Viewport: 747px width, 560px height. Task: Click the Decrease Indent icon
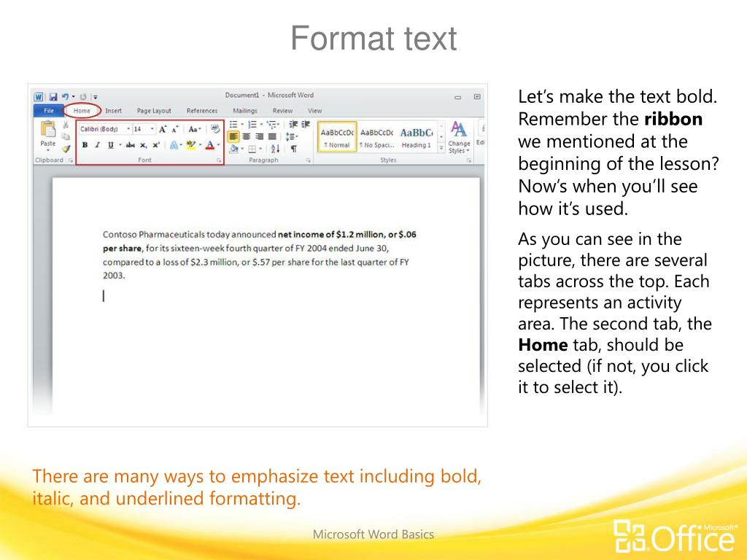pos(293,124)
